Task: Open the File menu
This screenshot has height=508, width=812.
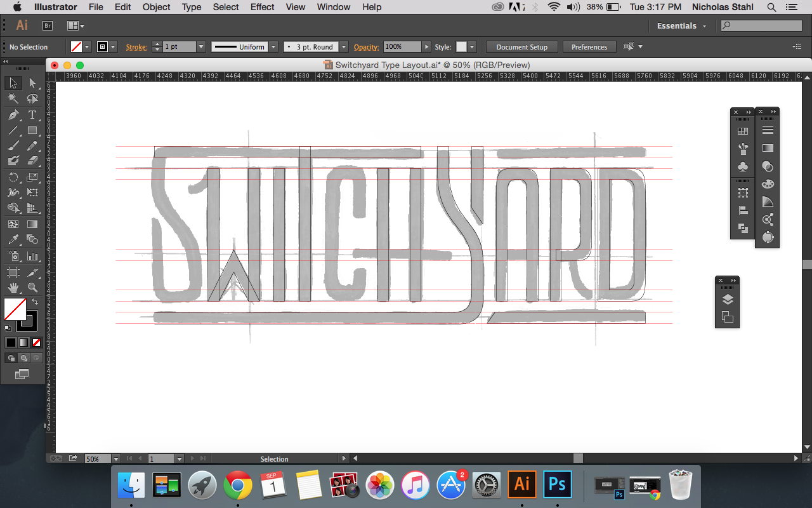Action: point(96,7)
